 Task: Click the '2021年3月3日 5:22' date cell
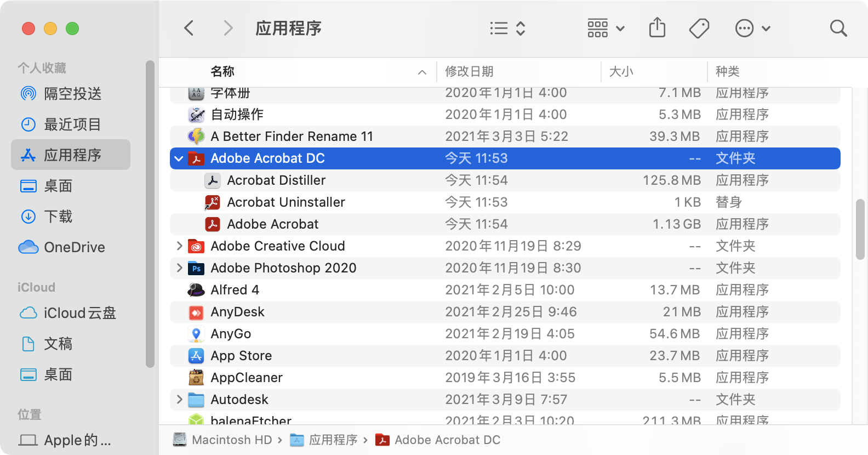tap(506, 136)
